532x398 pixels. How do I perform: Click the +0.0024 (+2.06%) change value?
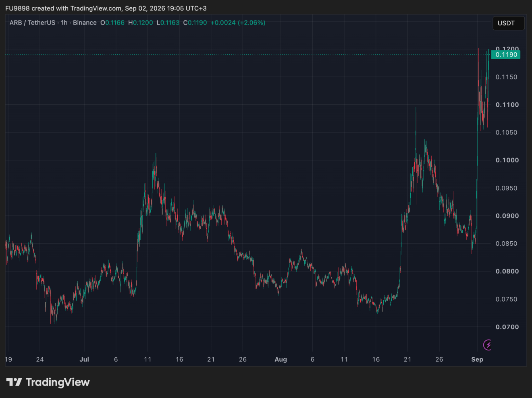pyautogui.click(x=238, y=23)
